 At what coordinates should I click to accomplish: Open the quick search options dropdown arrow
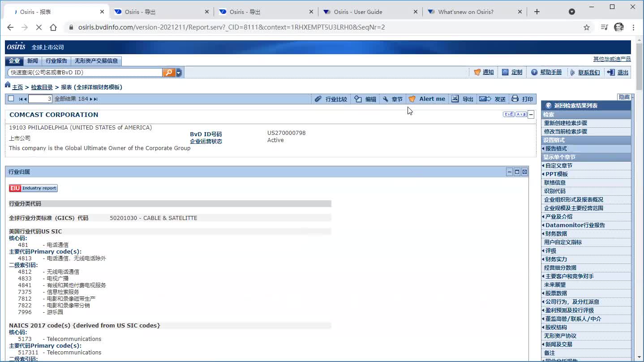tap(179, 73)
